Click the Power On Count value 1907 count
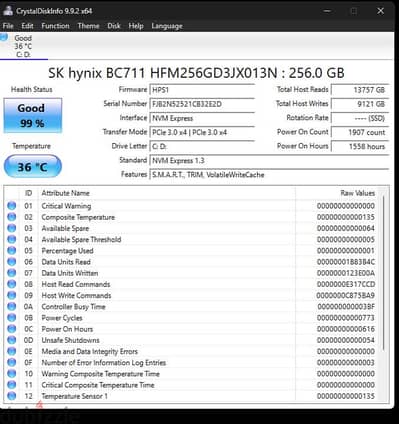The width and height of the screenshot is (399, 424). point(360,132)
